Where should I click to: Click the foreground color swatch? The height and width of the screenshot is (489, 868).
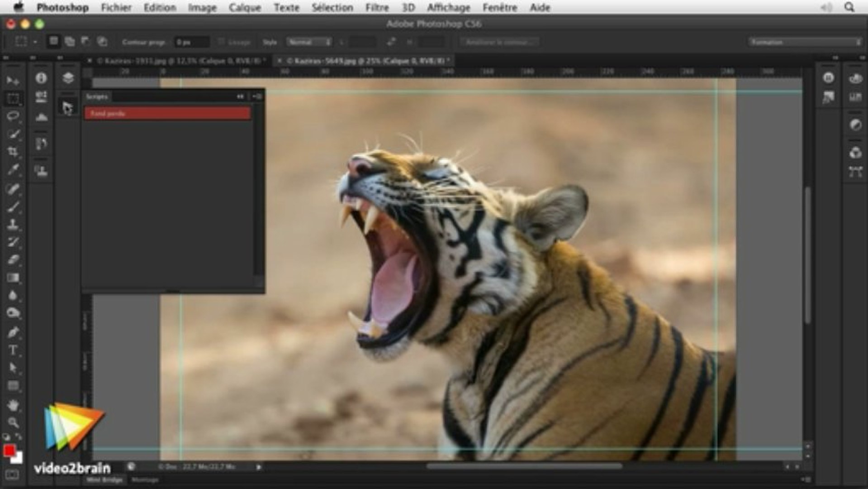[x=9, y=451]
